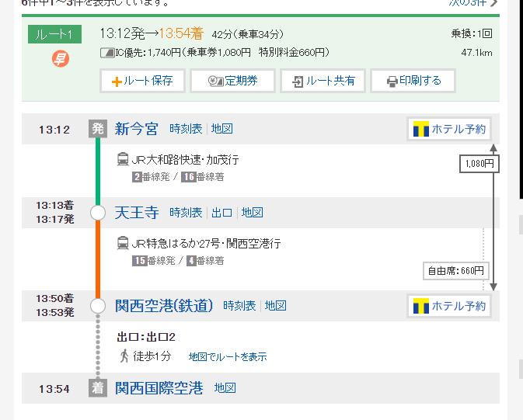Print the route with 印刷する

413,81
